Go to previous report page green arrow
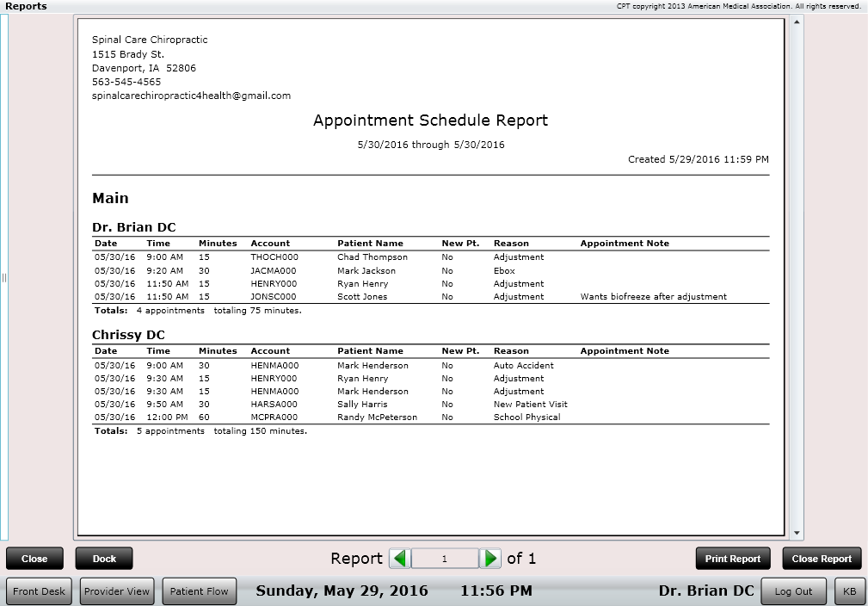Viewport: 868px width, 606px height. click(x=400, y=559)
